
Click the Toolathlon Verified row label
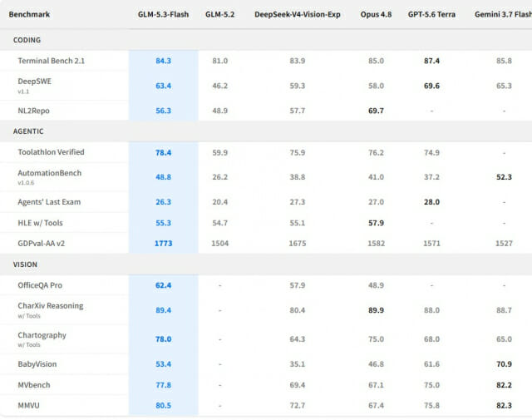(x=51, y=152)
